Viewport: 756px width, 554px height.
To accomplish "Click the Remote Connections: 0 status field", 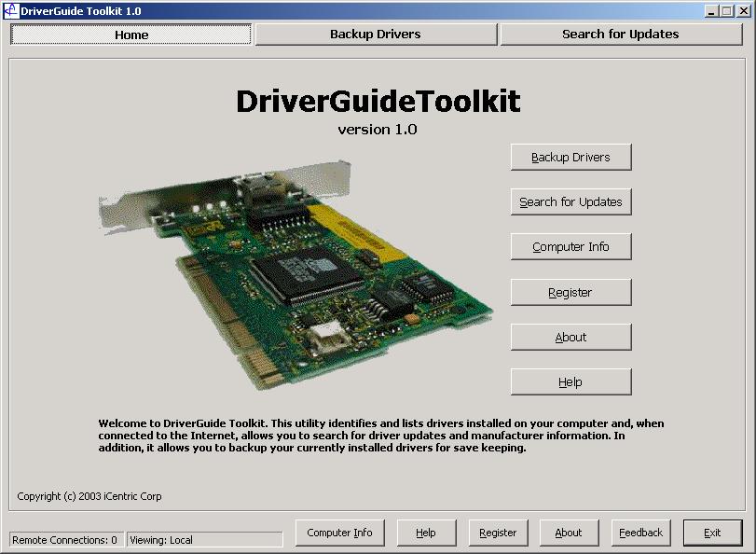I will pyautogui.click(x=66, y=539).
